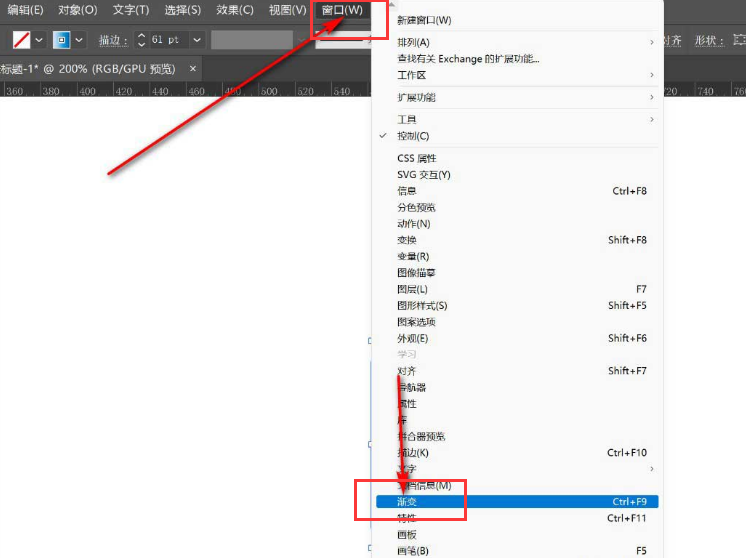Image resolution: width=746 pixels, height=558 pixels.
Task: Open the 导航器 panel
Action: coord(517,387)
